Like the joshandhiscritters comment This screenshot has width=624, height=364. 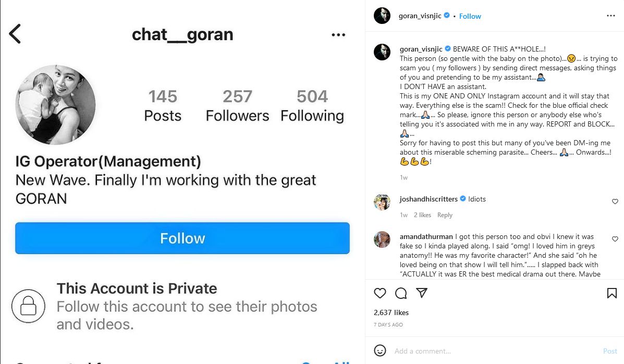click(615, 202)
